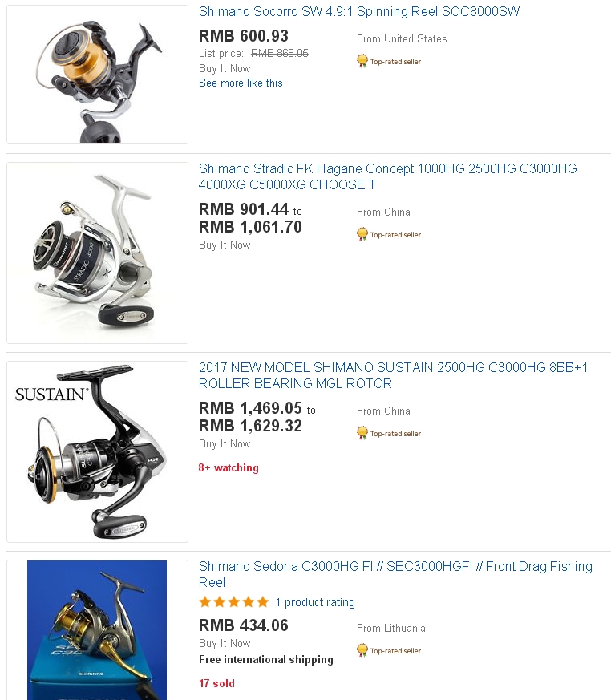Viewport: 611px width, 700px height.
Task: Select the Sustain reel product image
Action: [97, 451]
